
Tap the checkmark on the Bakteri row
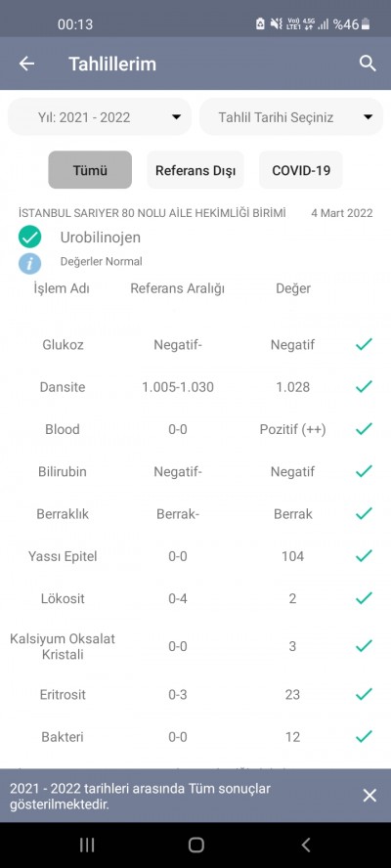[364, 737]
